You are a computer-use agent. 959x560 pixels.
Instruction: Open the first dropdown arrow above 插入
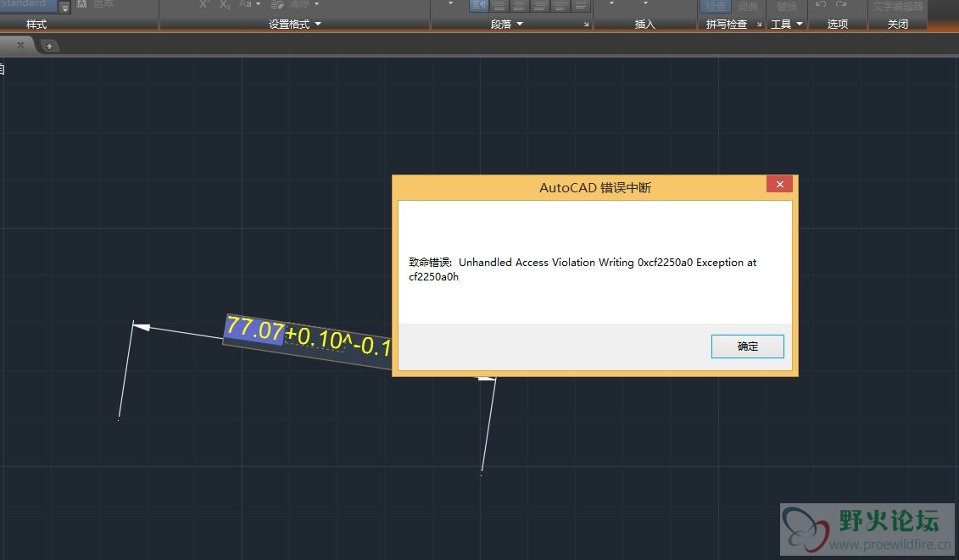(x=611, y=3)
